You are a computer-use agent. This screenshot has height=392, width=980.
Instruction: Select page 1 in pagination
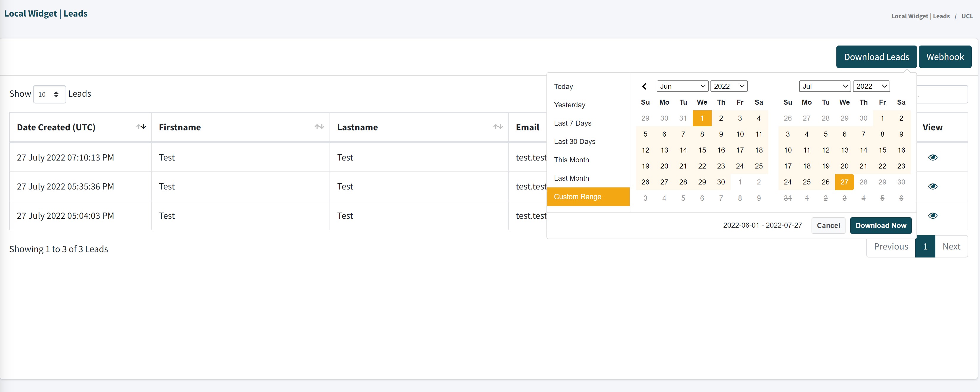(925, 246)
